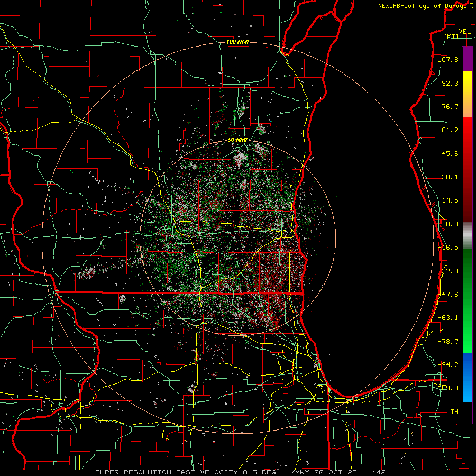Pick the purple segment of the velocity color bar
The image size is (476, 476).
(x=467, y=59)
